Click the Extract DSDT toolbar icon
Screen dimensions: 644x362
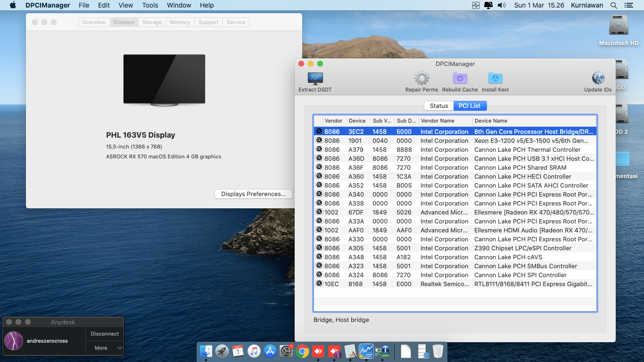pos(314,78)
